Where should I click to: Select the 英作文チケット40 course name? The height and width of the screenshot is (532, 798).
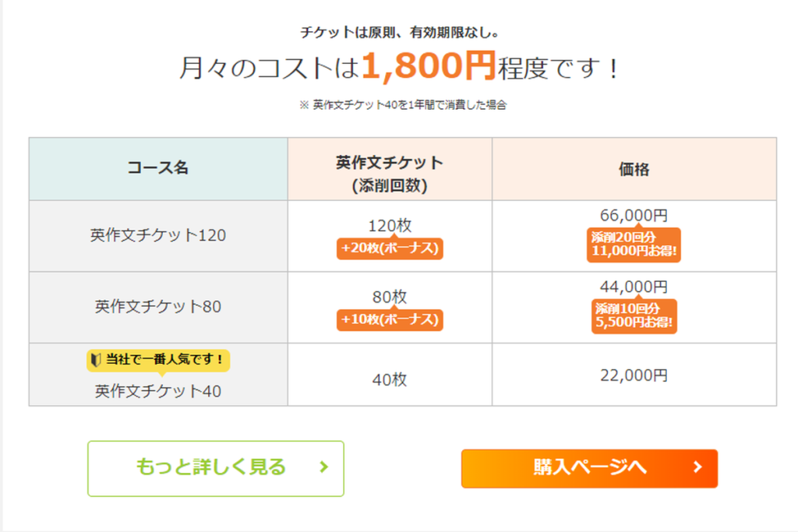[158, 391]
